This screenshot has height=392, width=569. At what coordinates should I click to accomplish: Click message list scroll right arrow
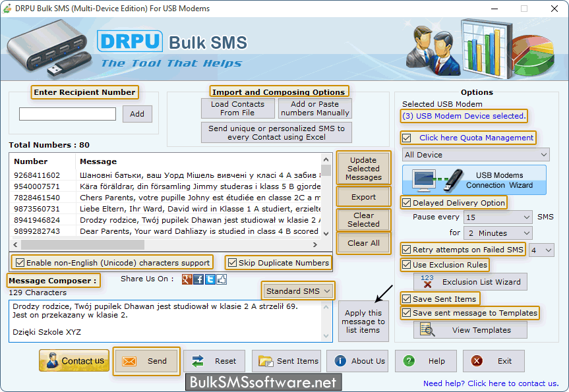click(315, 245)
